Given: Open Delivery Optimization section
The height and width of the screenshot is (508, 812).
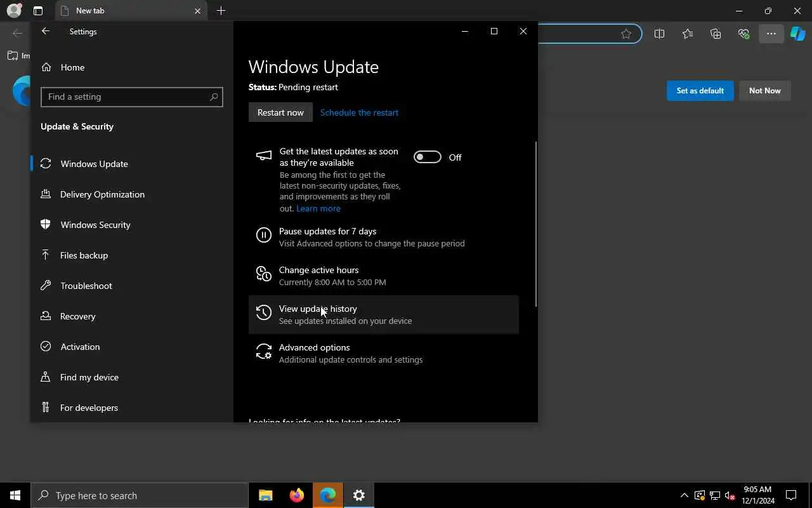Looking at the screenshot, I should (x=132, y=194).
